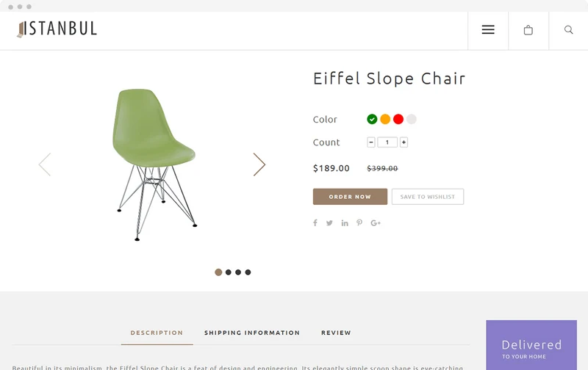Share product on Facebook icon

pyautogui.click(x=315, y=223)
